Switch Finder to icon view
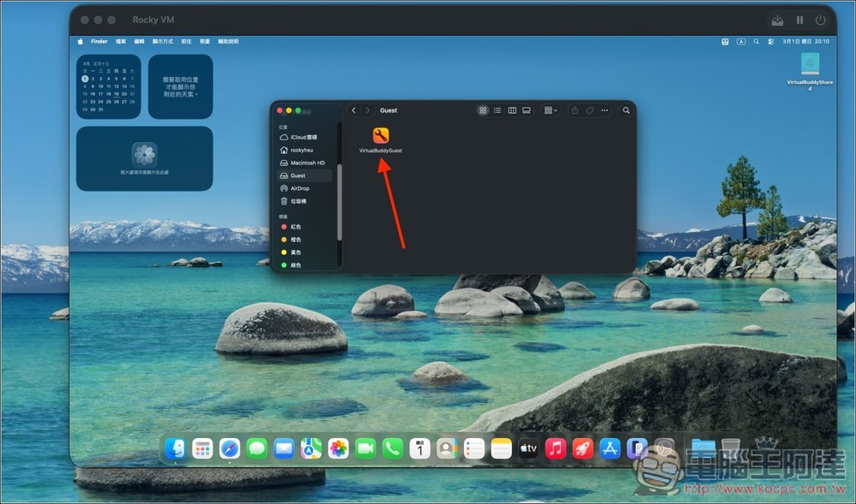This screenshot has width=856, height=504. tap(483, 110)
